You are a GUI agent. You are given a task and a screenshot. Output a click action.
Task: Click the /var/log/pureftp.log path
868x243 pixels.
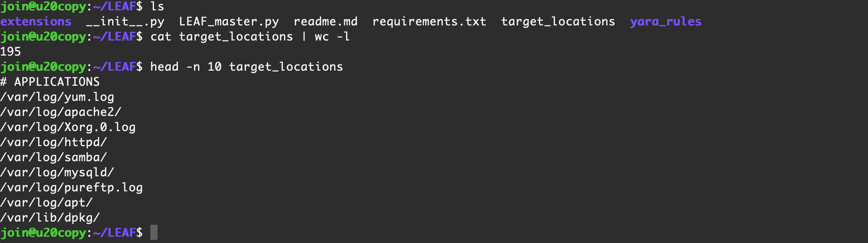[x=72, y=187]
